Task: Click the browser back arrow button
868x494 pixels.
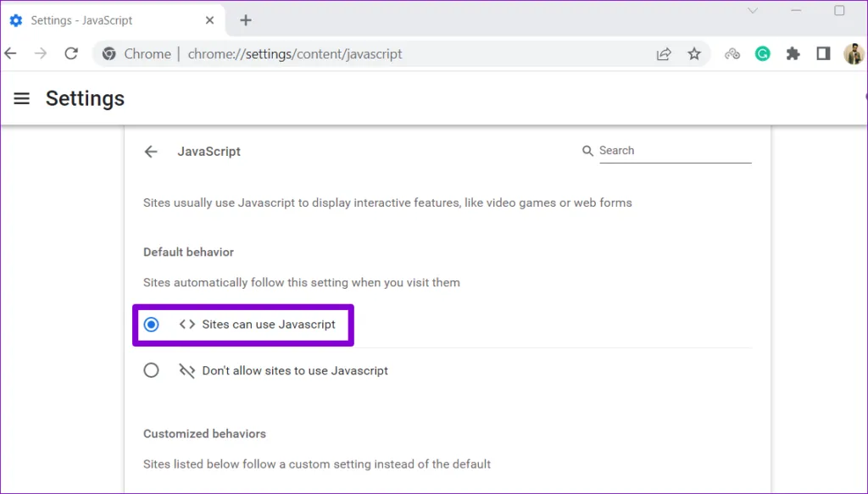Action: (x=10, y=53)
